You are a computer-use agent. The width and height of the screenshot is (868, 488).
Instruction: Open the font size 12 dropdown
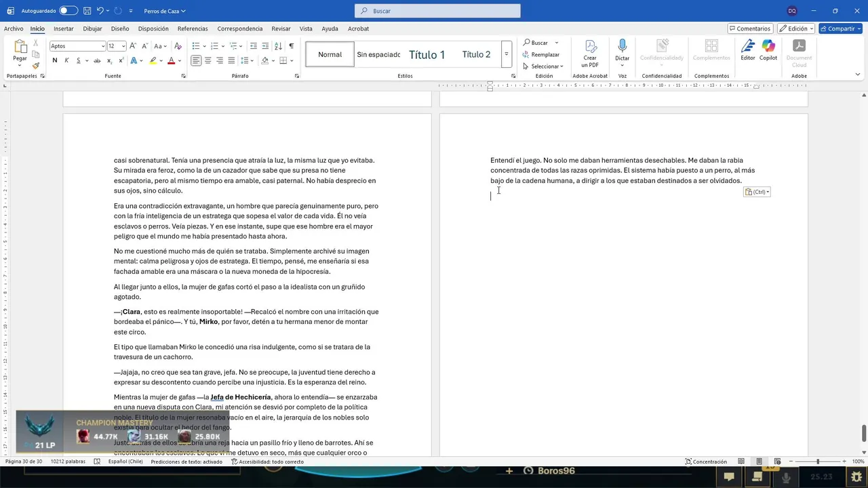coord(123,46)
